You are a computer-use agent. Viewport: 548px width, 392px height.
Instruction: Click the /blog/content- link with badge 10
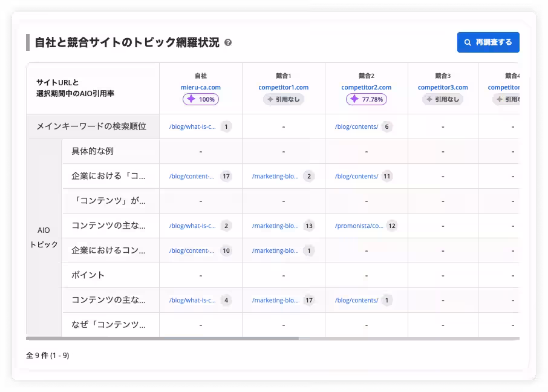click(192, 250)
